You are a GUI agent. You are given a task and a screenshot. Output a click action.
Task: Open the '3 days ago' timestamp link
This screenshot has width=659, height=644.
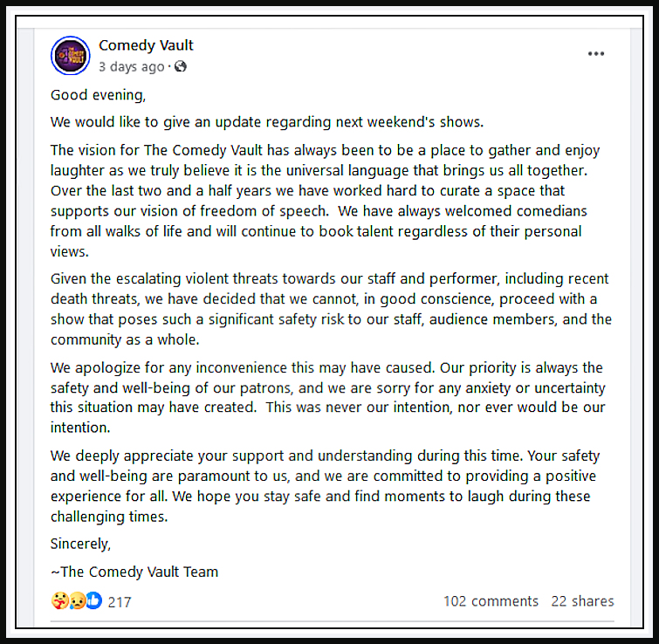coord(131,67)
